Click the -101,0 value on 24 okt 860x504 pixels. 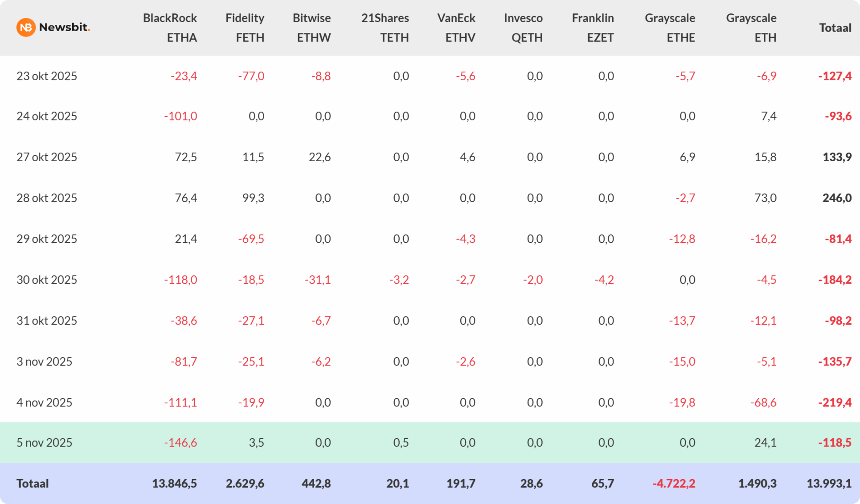(180, 116)
